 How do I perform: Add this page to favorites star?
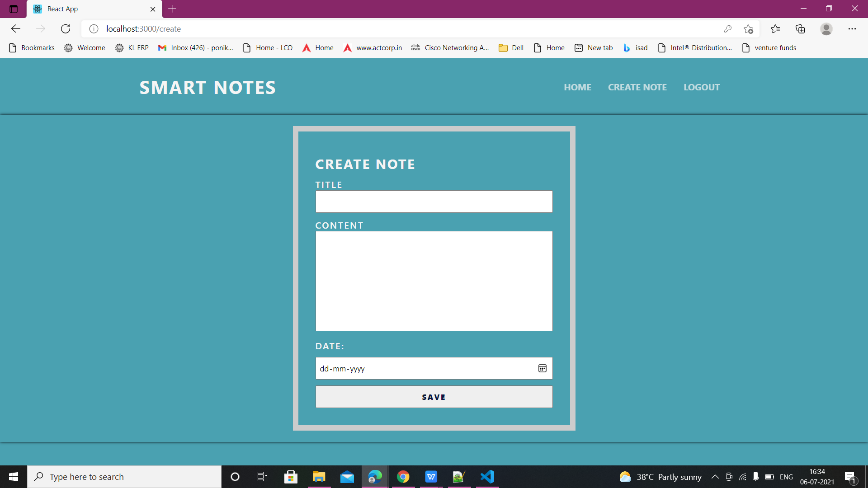point(748,29)
